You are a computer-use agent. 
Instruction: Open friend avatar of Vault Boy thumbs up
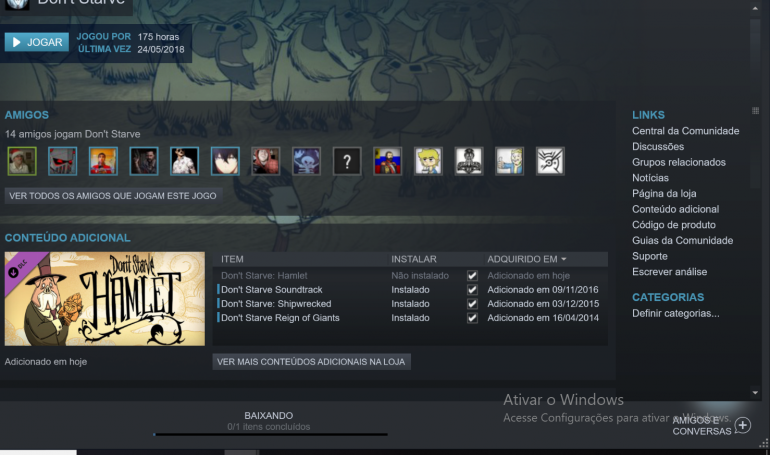[509, 161]
